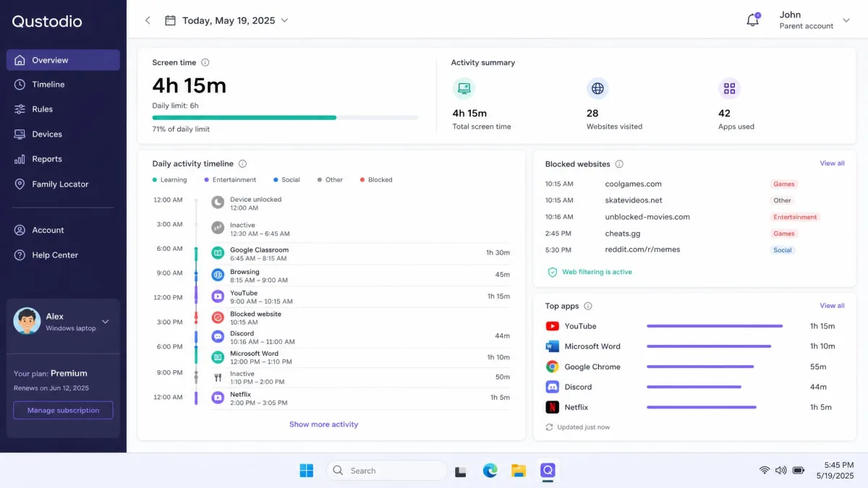The image size is (868, 488).
Task: Click the daily limit progress bar
Action: pos(285,117)
